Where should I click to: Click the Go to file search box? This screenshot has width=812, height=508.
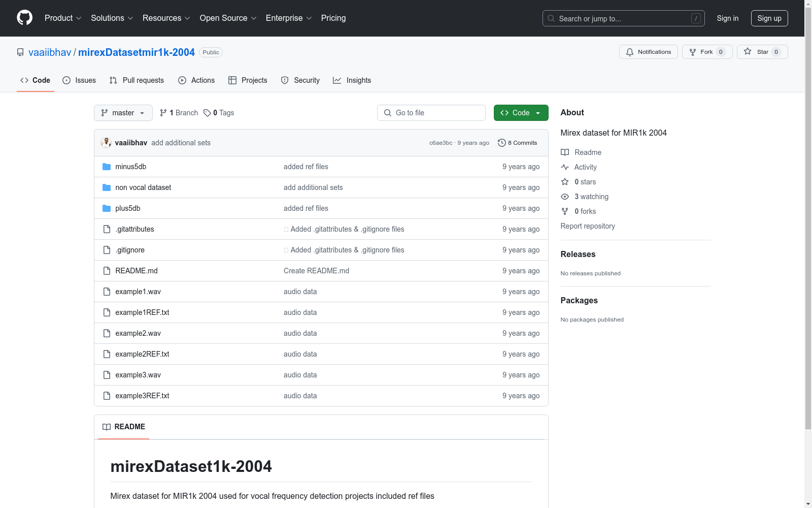(431, 113)
